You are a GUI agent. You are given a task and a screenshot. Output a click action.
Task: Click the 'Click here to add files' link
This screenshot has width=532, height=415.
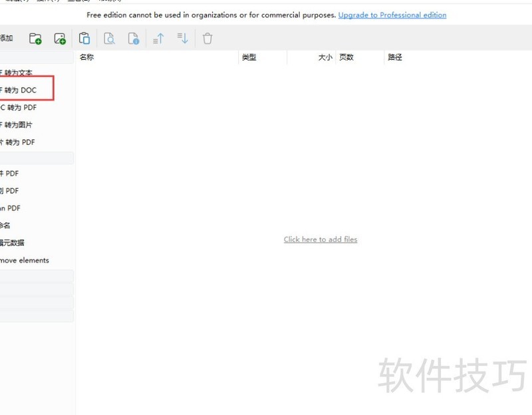click(x=320, y=239)
